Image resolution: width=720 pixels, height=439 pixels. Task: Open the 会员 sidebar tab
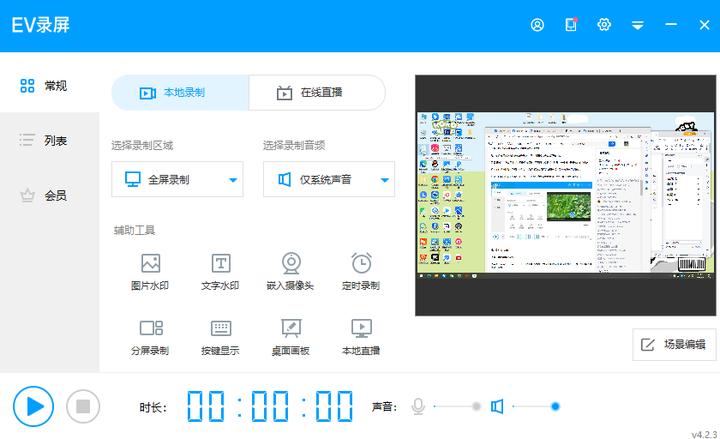pyautogui.click(x=50, y=195)
